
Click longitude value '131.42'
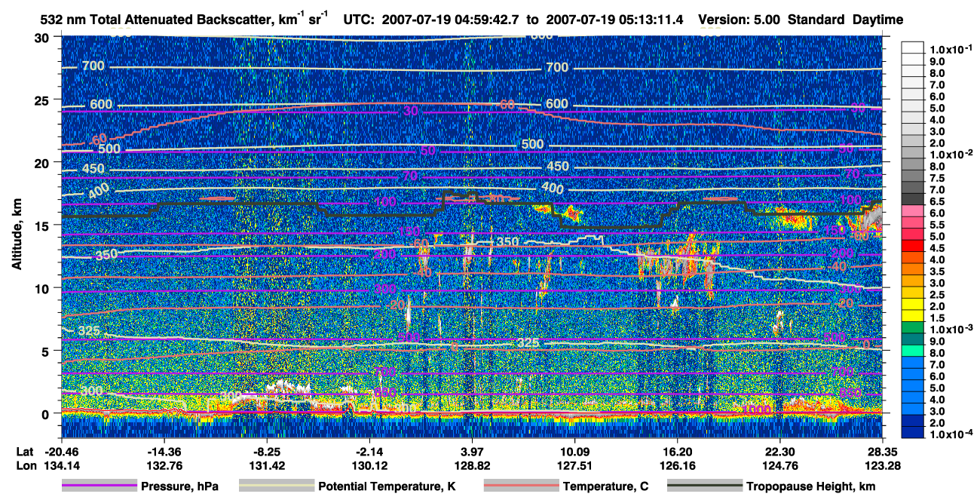(266, 465)
